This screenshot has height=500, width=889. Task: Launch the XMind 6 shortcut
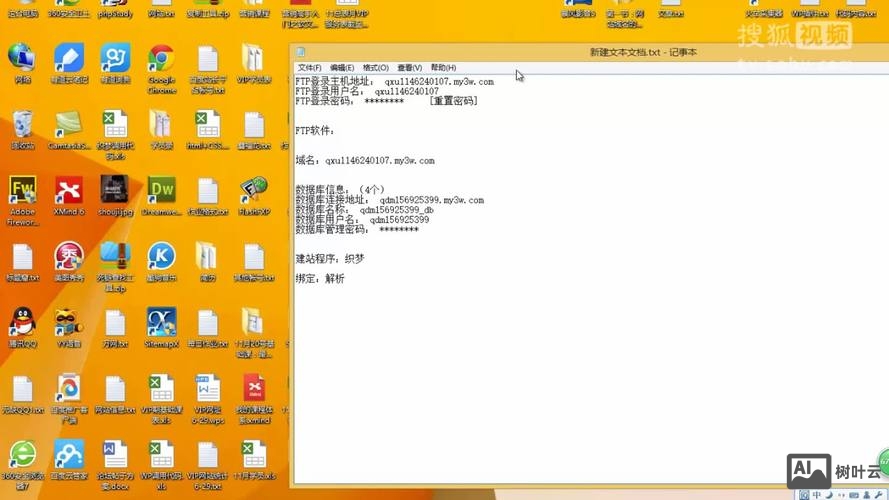pos(69,196)
